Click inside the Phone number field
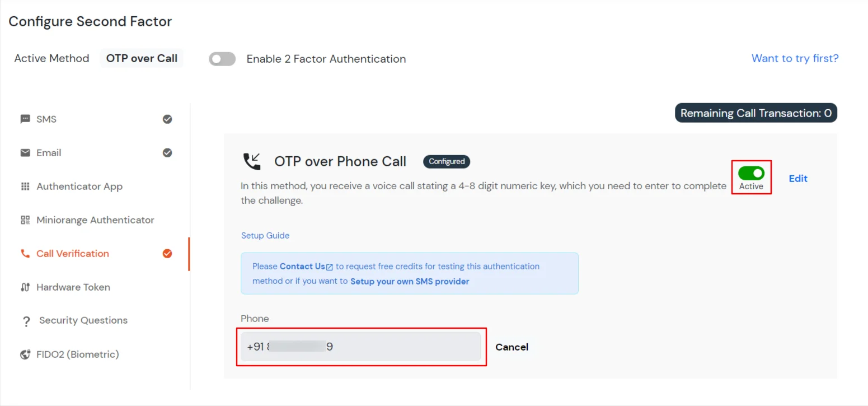 click(x=361, y=347)
